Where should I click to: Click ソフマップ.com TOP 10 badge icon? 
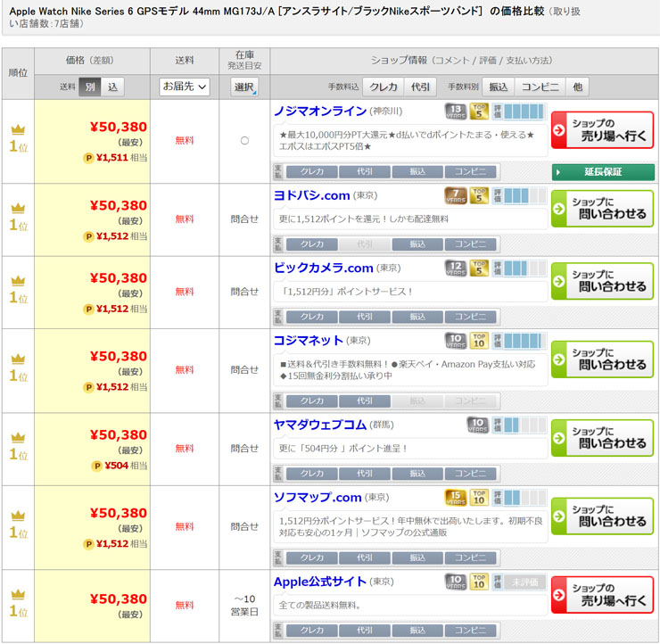pyautogui.click(x=479, y=498)
